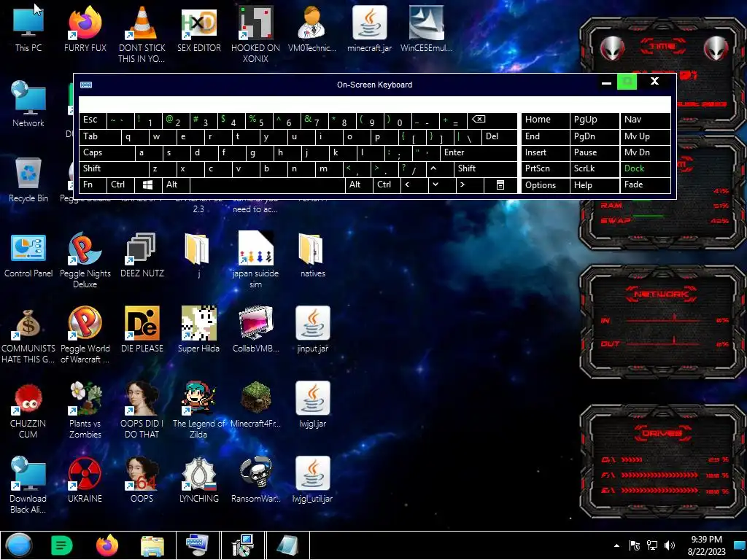
Task: Select jinput.jar file on desktop
Action: (312, 330)
